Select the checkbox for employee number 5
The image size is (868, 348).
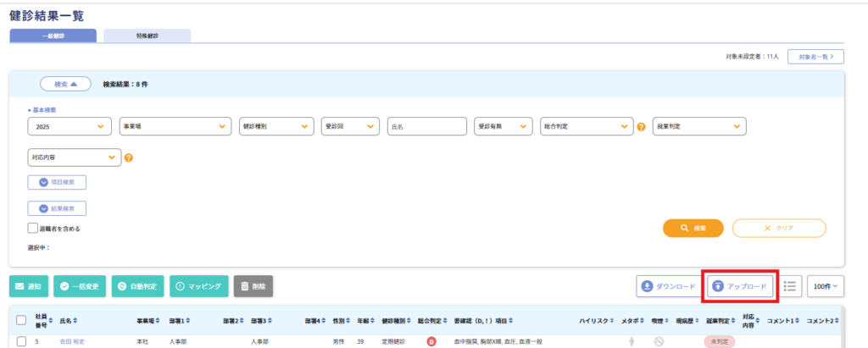click(21, 341)
